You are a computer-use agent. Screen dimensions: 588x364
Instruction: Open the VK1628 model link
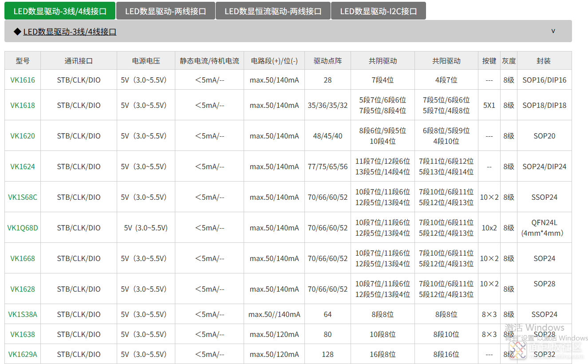(23, 289)
